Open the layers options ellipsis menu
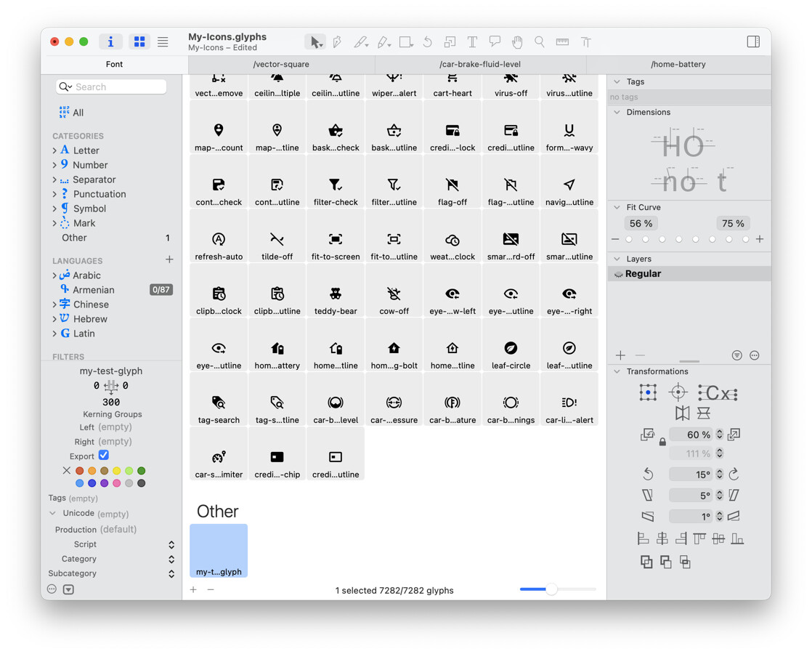The height and width of the screenshot is (654, 812). coord(755,355)
